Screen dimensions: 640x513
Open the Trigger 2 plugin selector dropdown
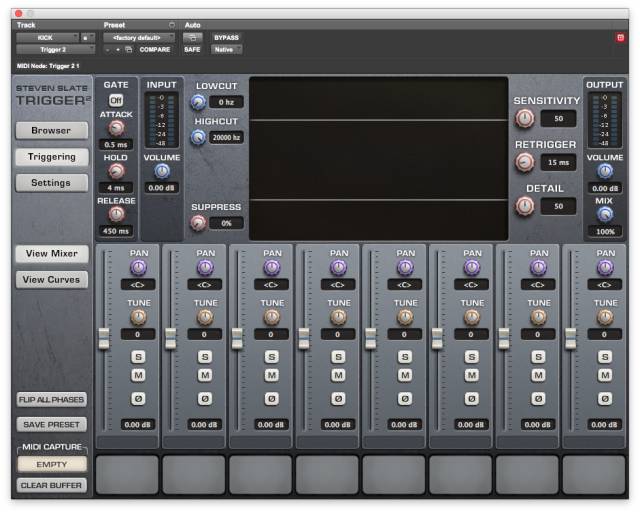click(x=55, y=49)
